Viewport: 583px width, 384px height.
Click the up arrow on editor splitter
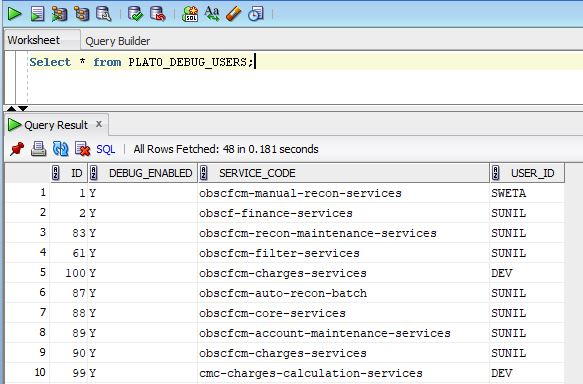pyautogui.click(x=12, y=109)
